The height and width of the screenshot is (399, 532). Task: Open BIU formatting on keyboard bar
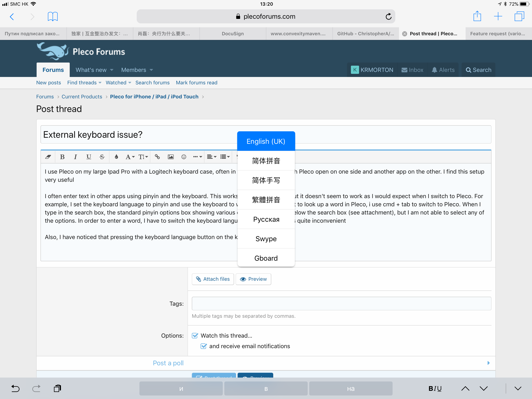[x=435, y=388]
